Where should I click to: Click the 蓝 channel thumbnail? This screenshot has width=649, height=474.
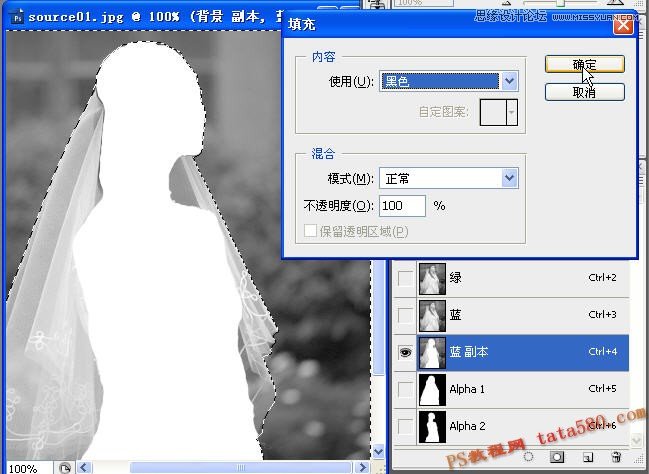click(432, 316)
